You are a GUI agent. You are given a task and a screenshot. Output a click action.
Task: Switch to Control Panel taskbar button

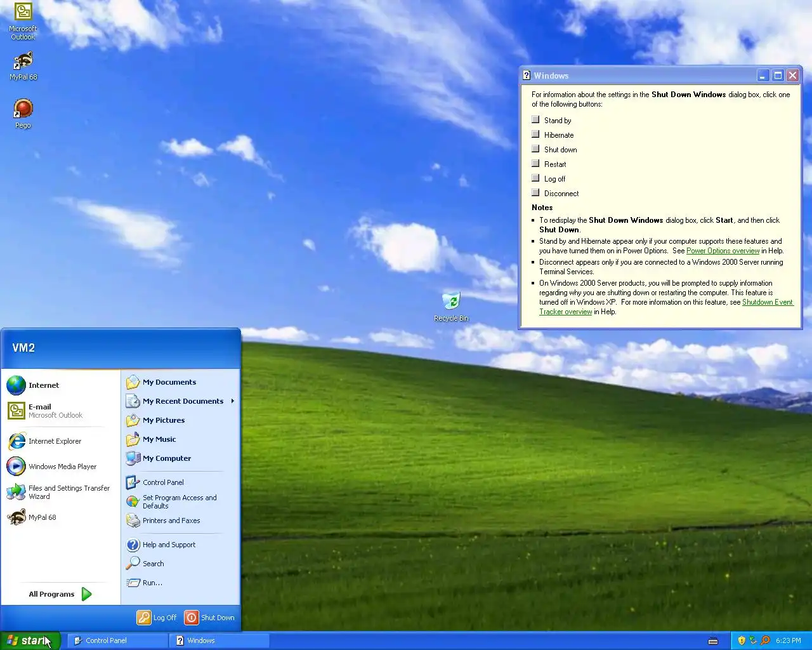[x=117, y=640]
